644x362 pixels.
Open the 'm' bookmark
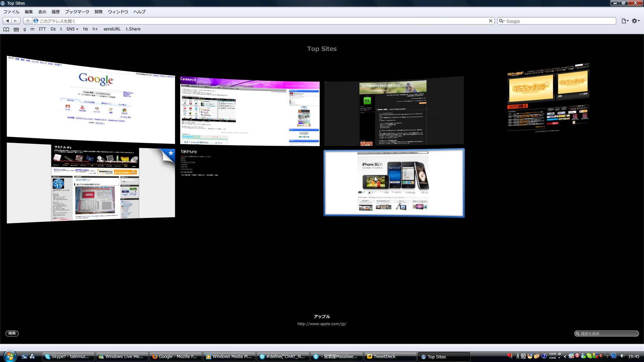[32, 29]
